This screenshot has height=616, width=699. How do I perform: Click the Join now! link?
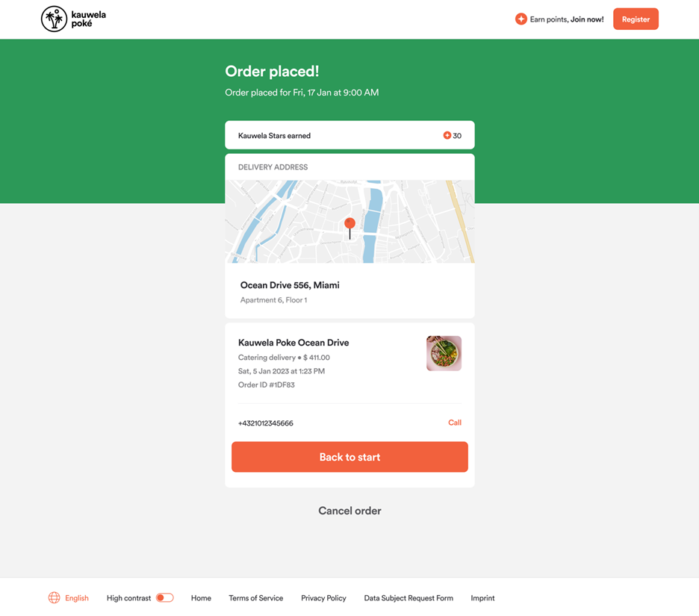pos(587,19)
